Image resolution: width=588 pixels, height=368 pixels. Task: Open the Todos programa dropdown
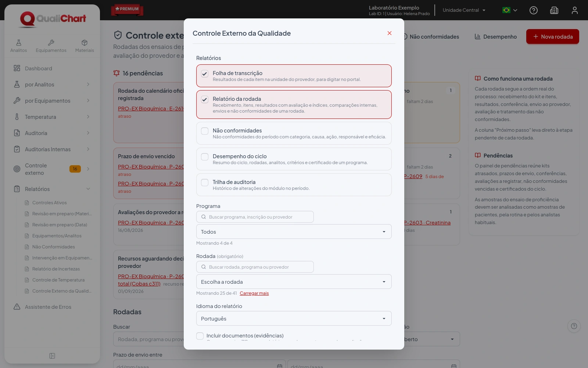click(x=294, y=231)
